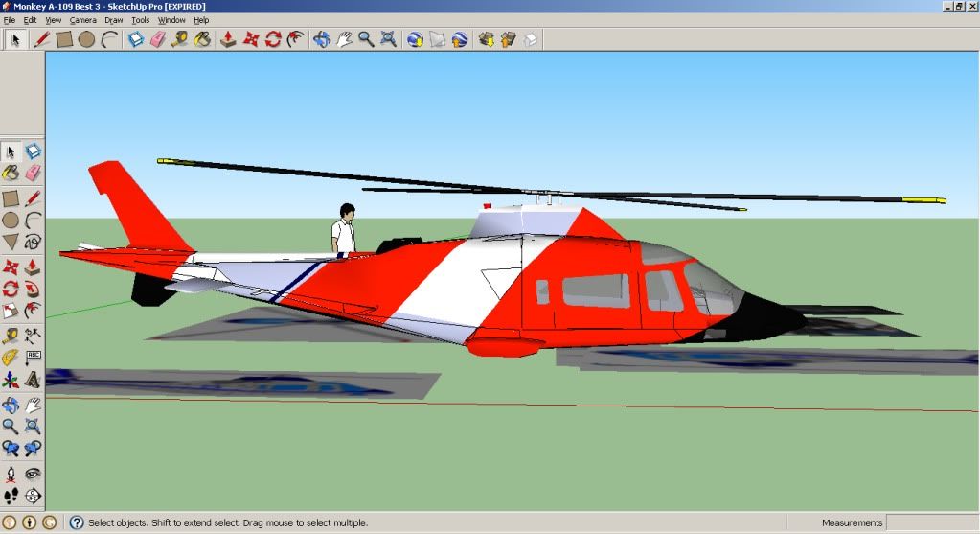Click Place Model in Google Earth icon
This screenshot has width=980, height=534.
pyautogui.click(x=460, y=40)
